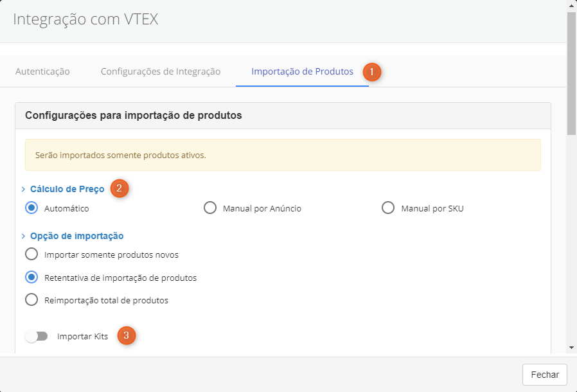The width and height of the screenshot is (577, 392).
Task: Click chevron beside Cálculo de Preço
Action: (x=24, y=190)
